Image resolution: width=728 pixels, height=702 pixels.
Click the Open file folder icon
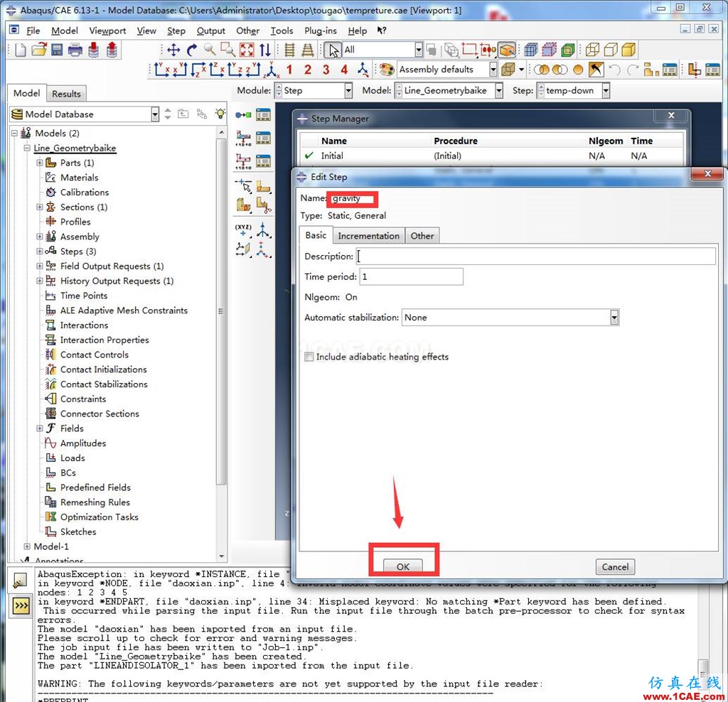pyautogui.click(x=39, y=50)
